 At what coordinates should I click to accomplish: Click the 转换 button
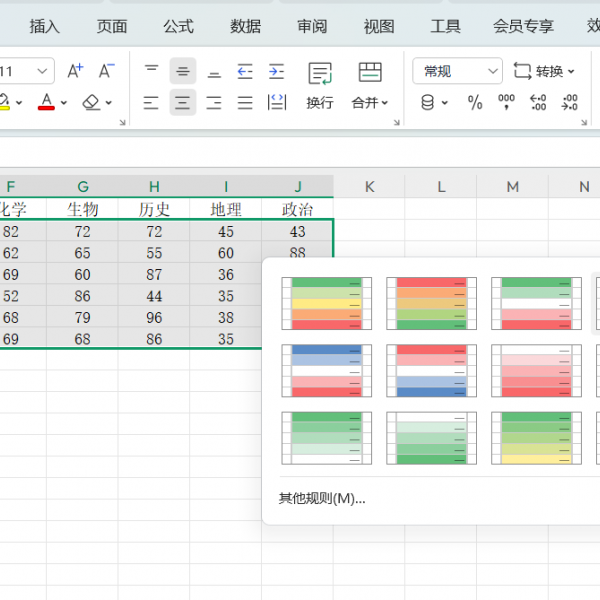[x=545, y=71]
